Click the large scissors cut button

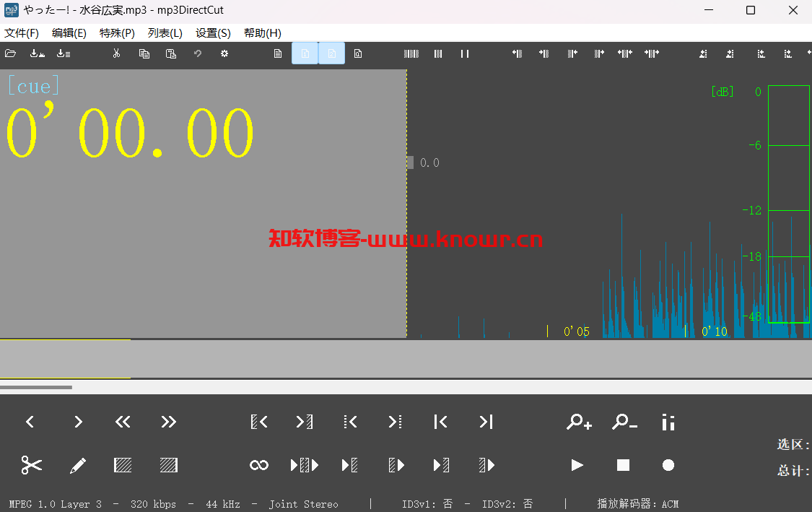click(31, 465)
